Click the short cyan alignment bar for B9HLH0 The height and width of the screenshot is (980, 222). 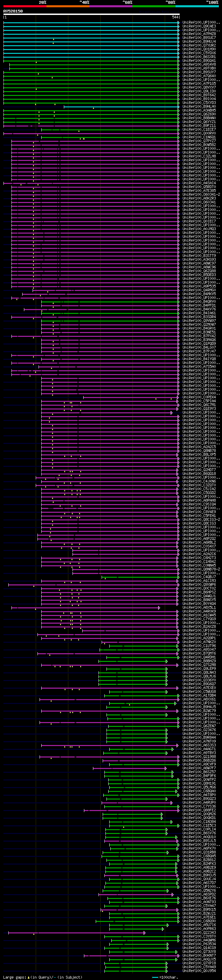pyautogui.click(x=121, y=106)
